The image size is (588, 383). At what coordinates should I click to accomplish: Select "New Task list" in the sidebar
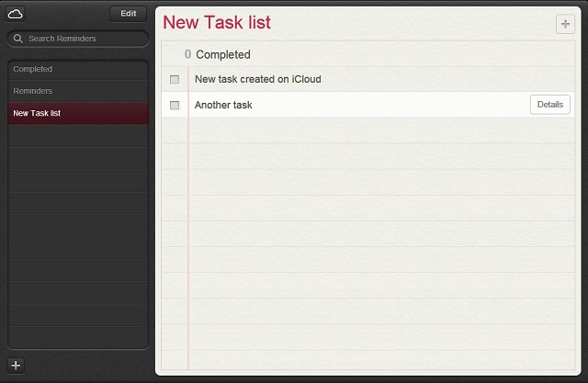click(38, 113)
